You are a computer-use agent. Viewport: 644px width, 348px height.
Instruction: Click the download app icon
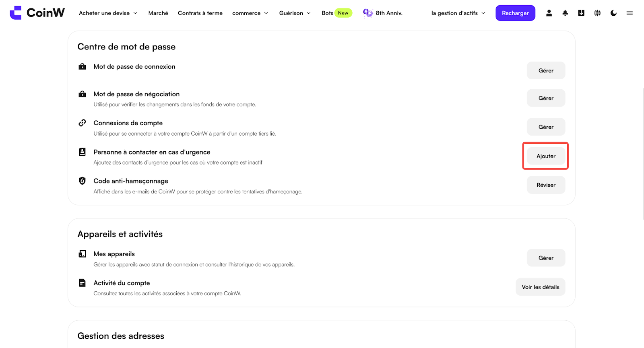coord(581,13)
